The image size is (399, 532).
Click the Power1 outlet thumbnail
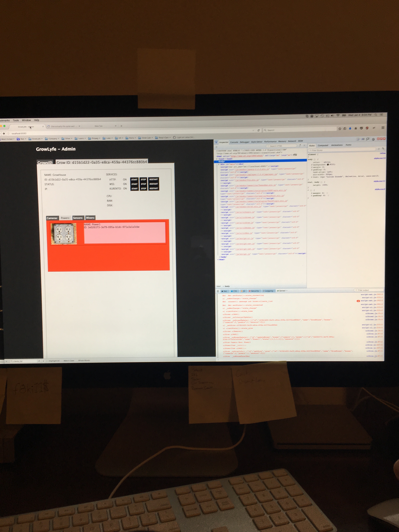[x=64, y=234]
